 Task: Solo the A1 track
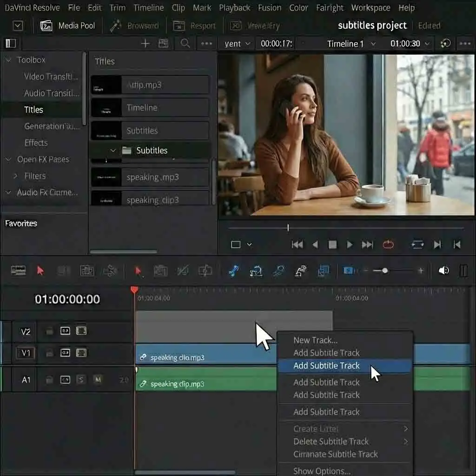81,379
